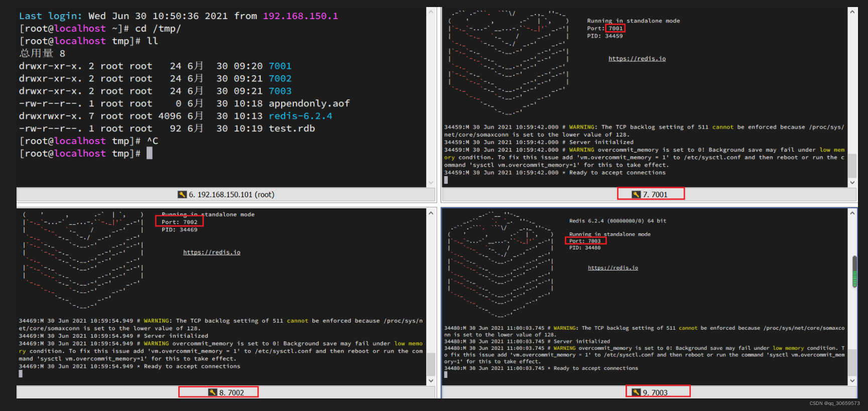The height and width of the screenshot is (411, 868).
Task: Open the https://redis.io link in 7001 pane
Action: click(x=637, y=59)
